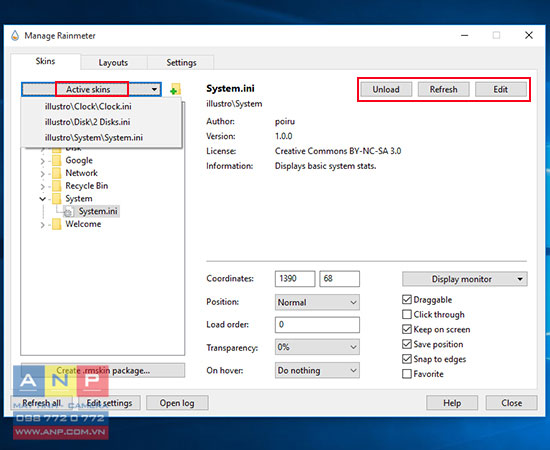Click the Network folder icon
This screenshot has width=550, height=450.
point(56,173)
